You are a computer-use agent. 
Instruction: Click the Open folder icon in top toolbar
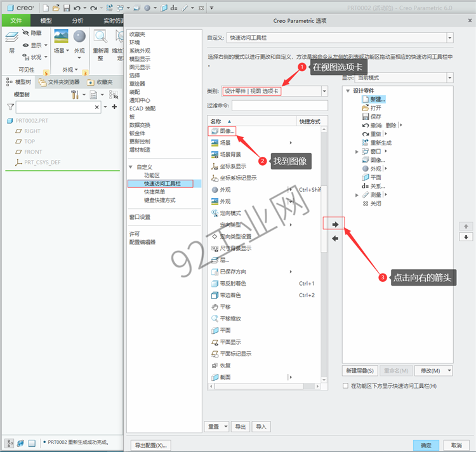[56, 8]
